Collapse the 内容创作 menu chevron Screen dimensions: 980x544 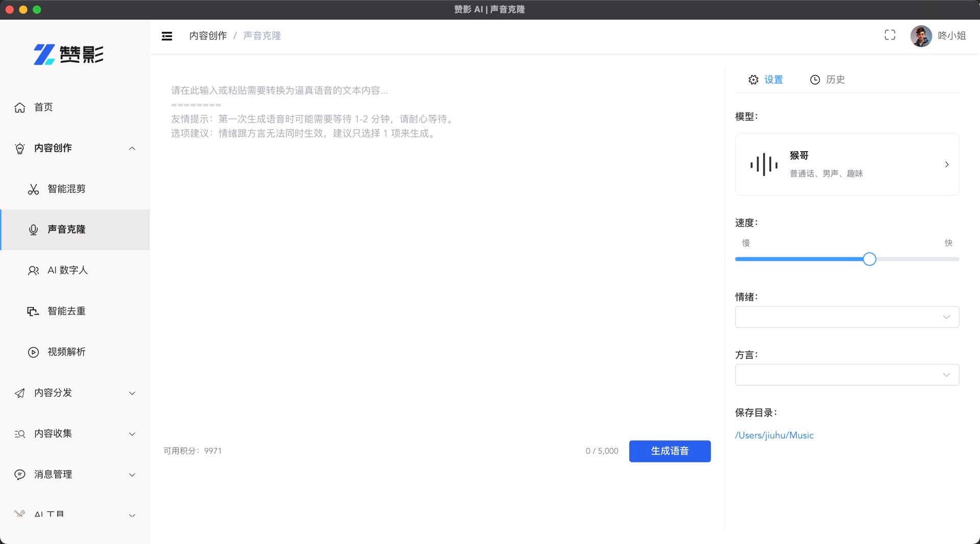coord(132,149)
